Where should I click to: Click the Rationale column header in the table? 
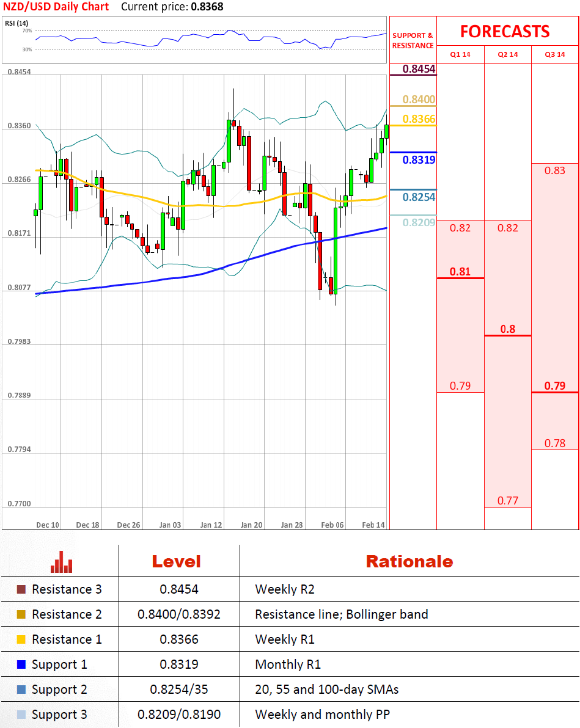409,561
